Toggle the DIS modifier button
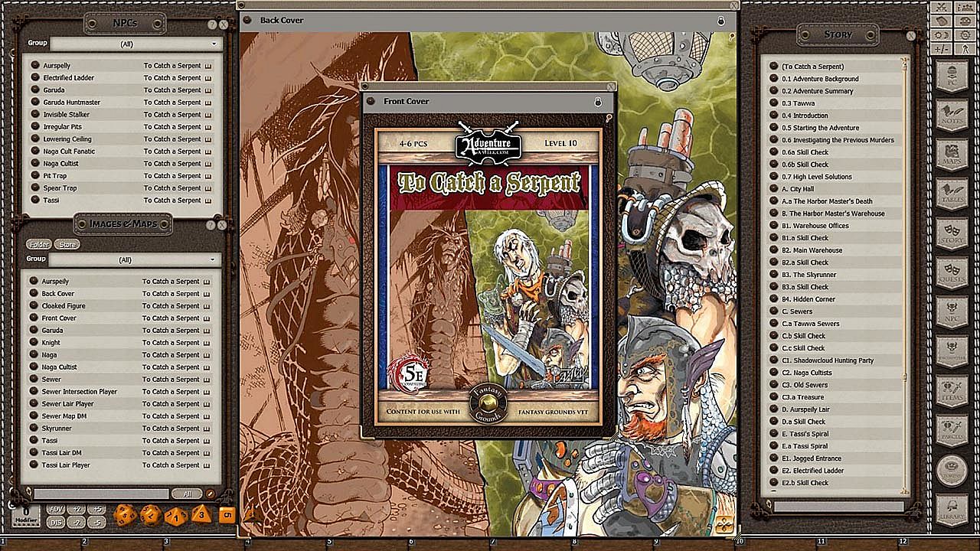Viewport: 980px width, 551px height. 56,522
